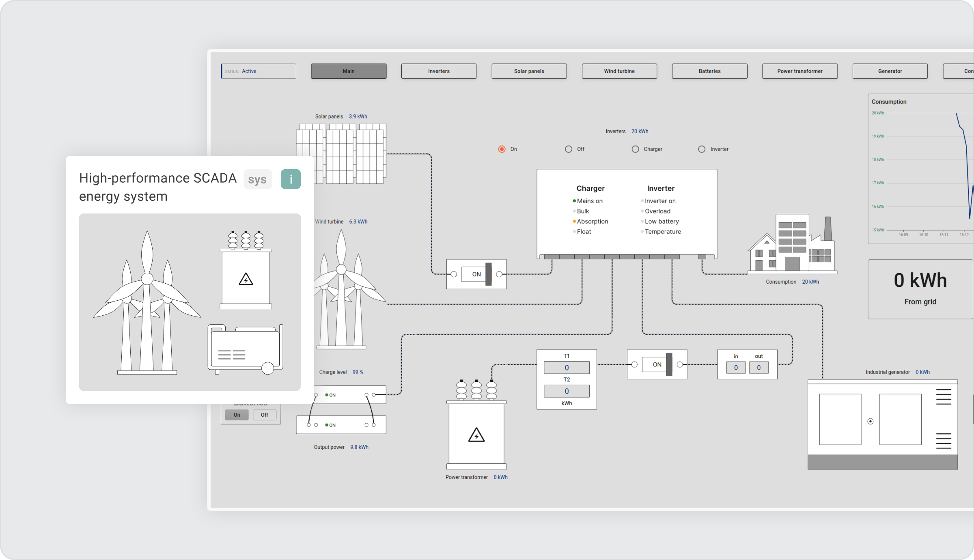The width and height of the screenshot is (974, 560).
Task: Select the Charger radio button
Action: [635, 149]
